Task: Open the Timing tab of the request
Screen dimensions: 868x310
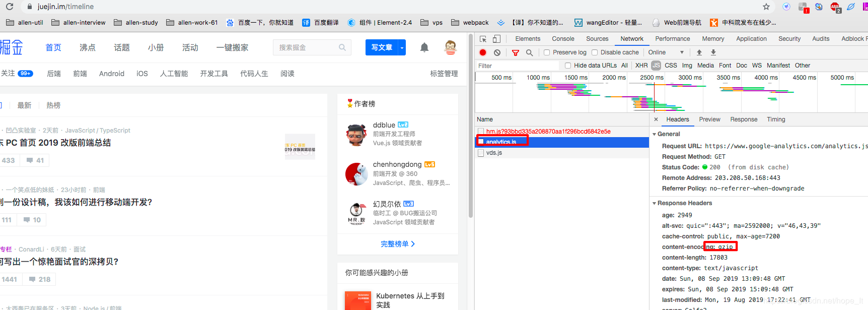Action: pyautogui.click(x=776, y=119)
